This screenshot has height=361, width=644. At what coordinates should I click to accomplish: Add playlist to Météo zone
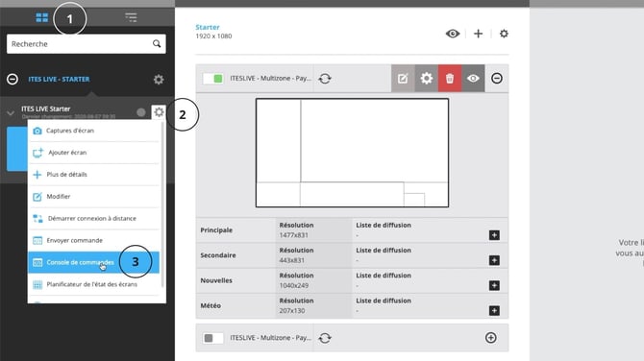coord(494,310)
